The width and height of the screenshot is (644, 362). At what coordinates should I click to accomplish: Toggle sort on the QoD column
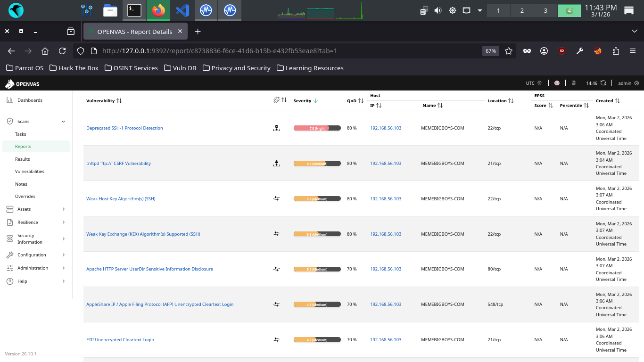pyautogui.click(x=361, y=100)
